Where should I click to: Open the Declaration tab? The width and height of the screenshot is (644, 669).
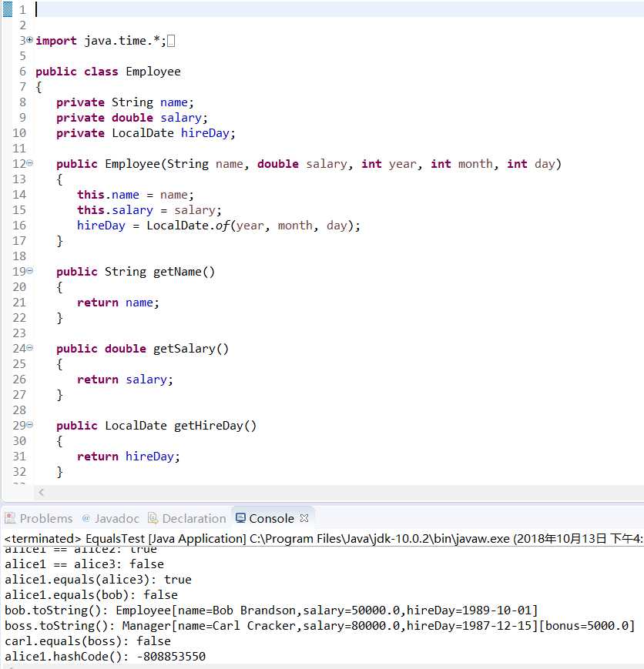tap(187, 518)
